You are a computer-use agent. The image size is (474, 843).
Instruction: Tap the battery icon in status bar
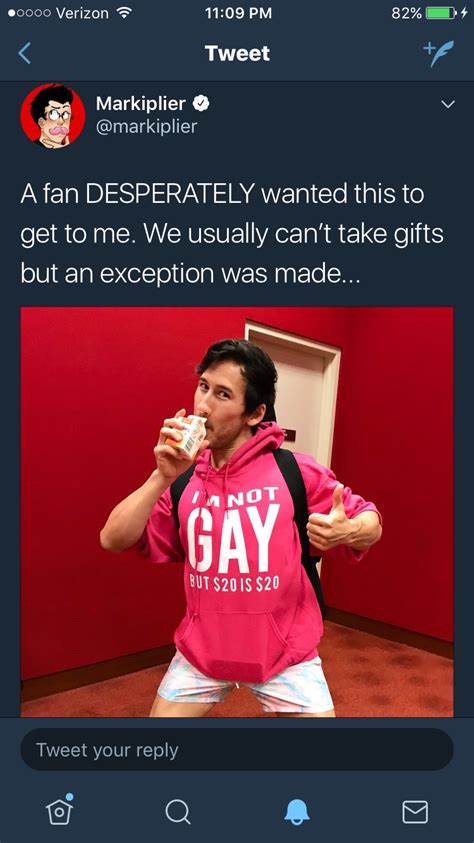point(440,13)
